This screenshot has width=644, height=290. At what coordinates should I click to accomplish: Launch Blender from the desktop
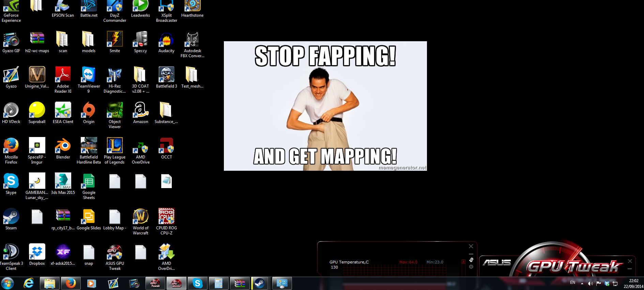[63, 149]
